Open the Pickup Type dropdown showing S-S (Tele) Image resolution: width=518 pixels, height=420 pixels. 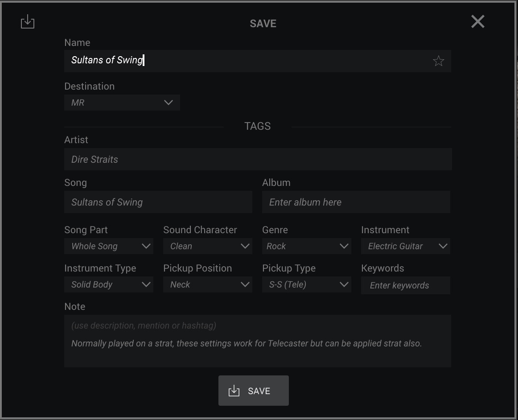pyautogui.click(x=306, y=284)
